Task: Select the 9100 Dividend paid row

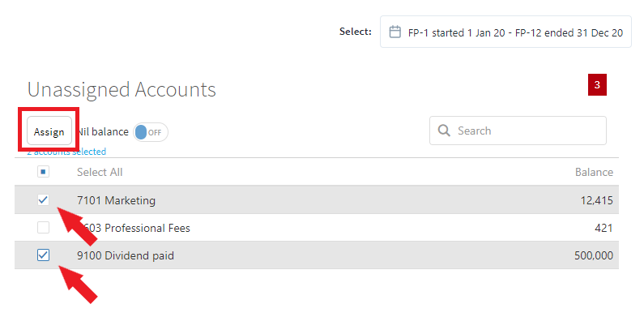Action: click(317, 255)
